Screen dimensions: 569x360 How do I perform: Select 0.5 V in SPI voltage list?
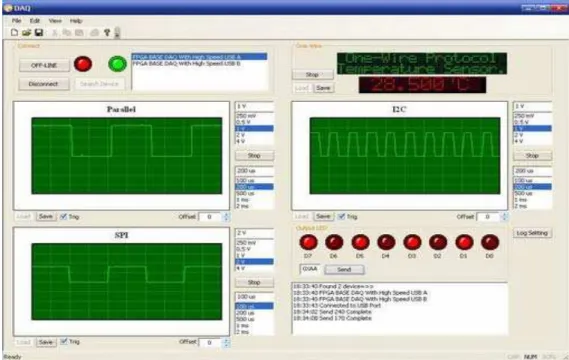click(254, 249)
